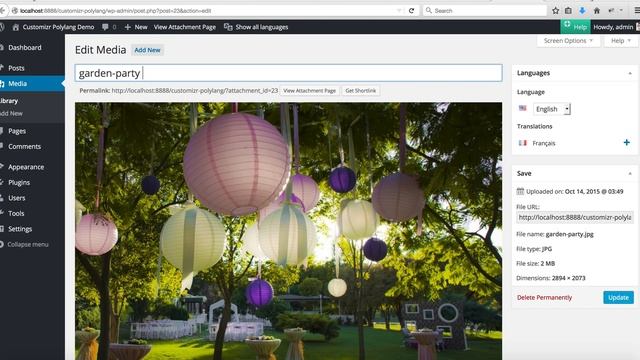The height and width of the screenshot is (360, 640).
Task: Click the plus New icon in admin bar
Action: click(x=128, y=27)
